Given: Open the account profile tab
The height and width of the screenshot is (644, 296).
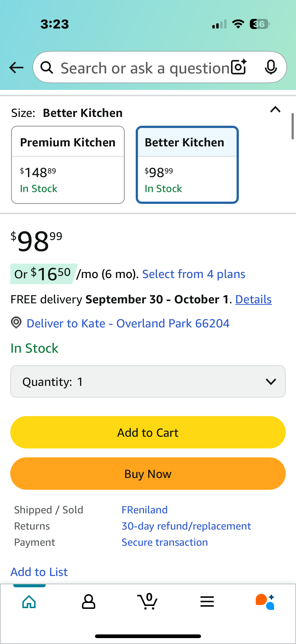Looking at the screenshot, I should (88, 602).
